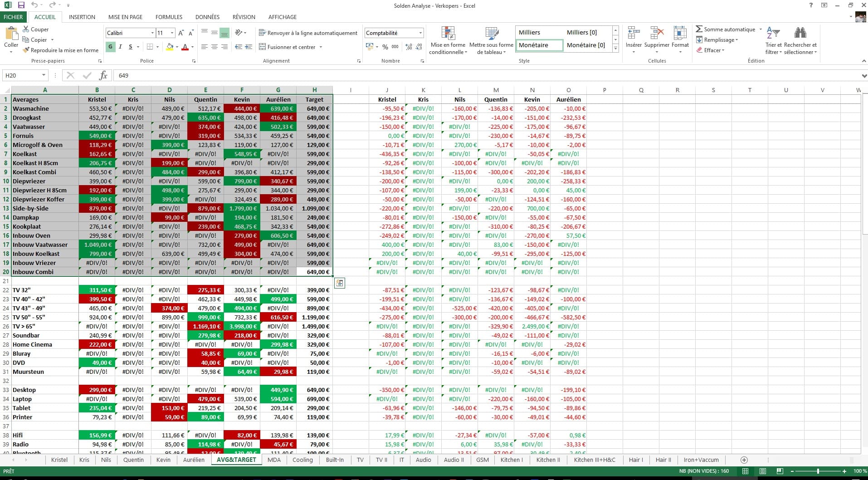868x480 pixels.
Task: Click the zoom slider in status bar
Action: (818, 471)
